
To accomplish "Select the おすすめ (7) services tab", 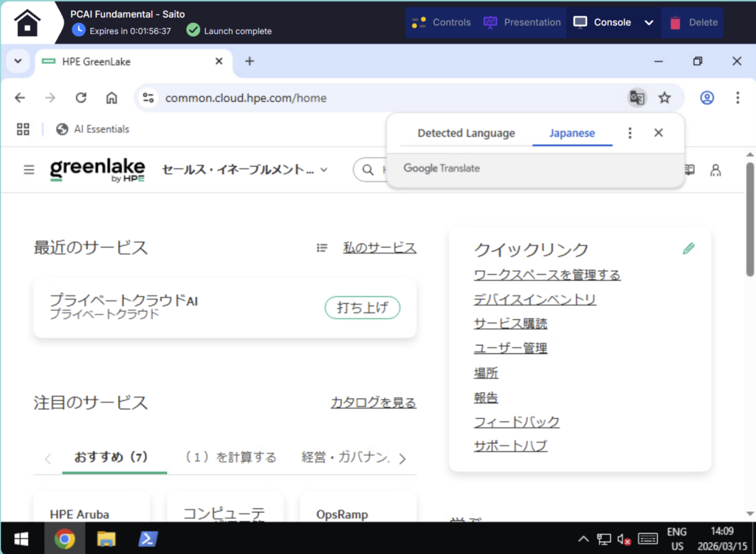I will (x=111, y=457).
